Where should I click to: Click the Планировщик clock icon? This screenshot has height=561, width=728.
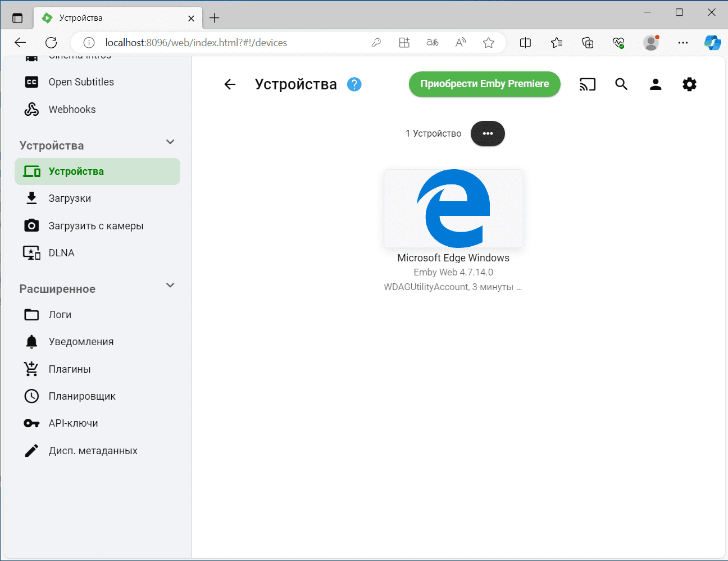pos(31,396)
